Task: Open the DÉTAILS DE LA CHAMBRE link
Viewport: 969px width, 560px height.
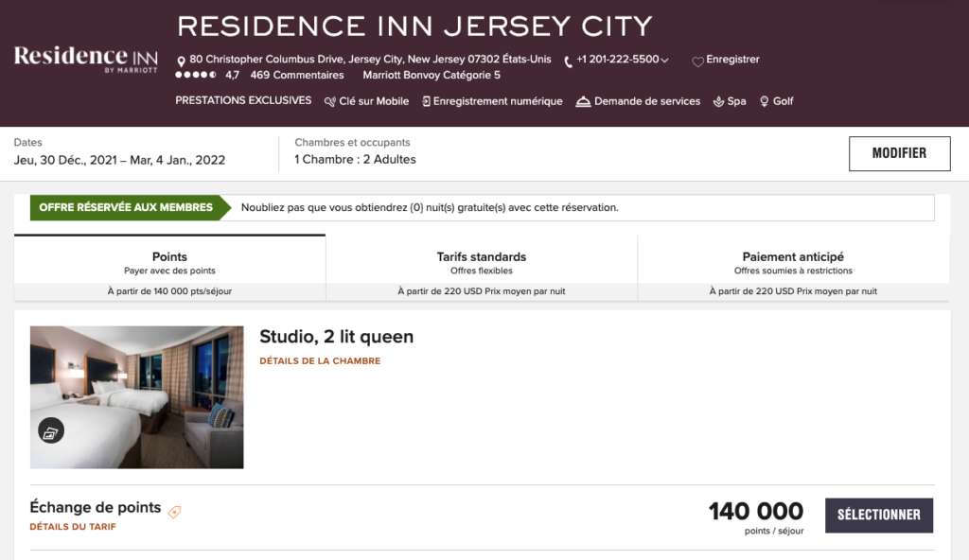Action: click(x=320, y=361)
